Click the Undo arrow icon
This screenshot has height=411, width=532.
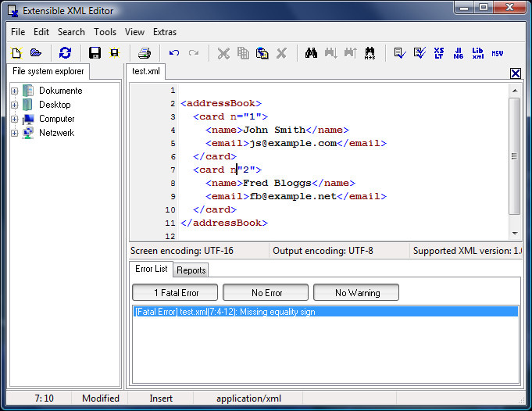click(x=174, y=53)
